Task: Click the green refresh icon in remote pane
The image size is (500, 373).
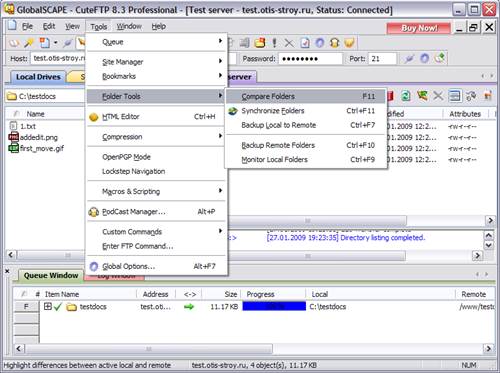Action: point(405,96)
